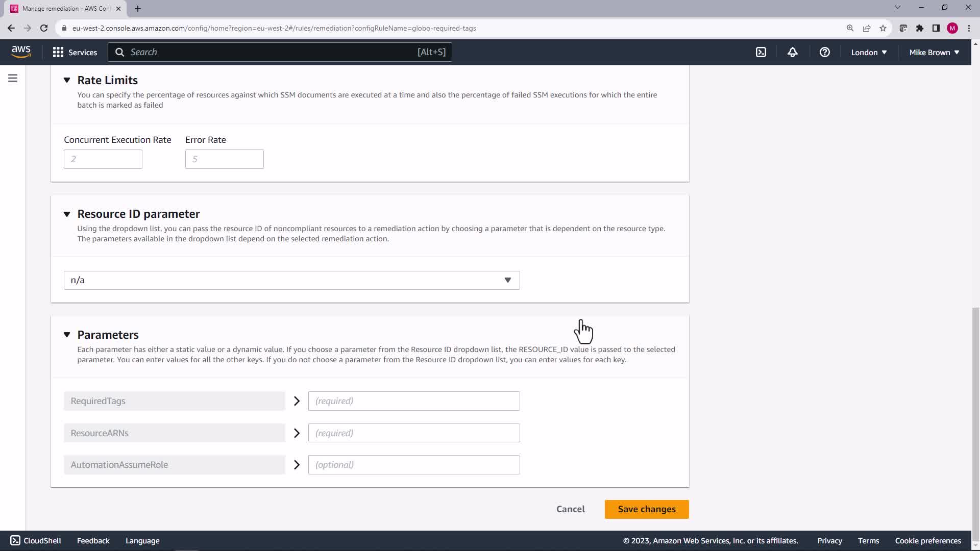Bookmark this page with the star icon
The image size is (980, 551).
click(x=883, y=28)
